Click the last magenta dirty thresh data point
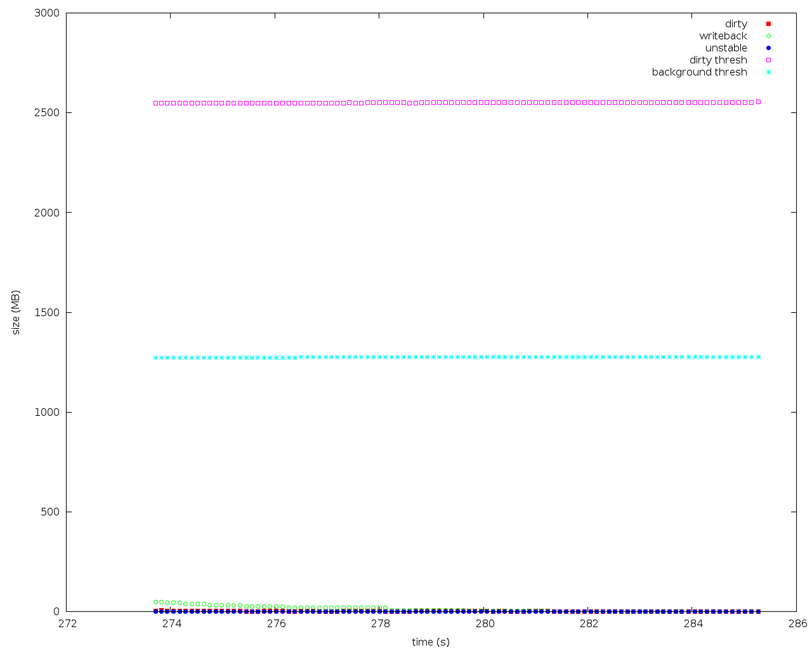Viewport: 812px width, 650px height. (x=758, y=102)
